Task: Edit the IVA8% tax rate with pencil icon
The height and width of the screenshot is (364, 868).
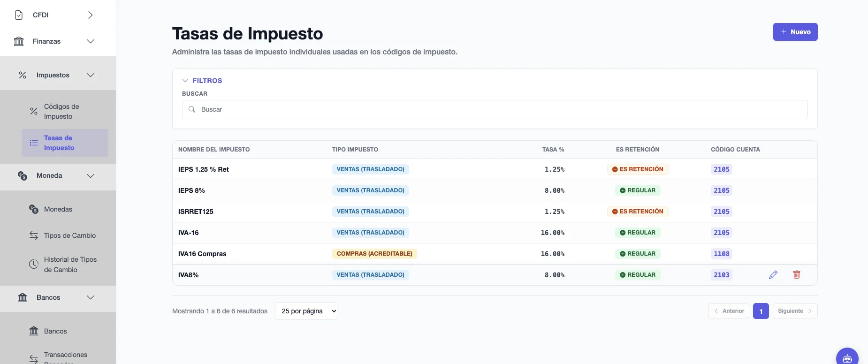Action: [773, 275]
